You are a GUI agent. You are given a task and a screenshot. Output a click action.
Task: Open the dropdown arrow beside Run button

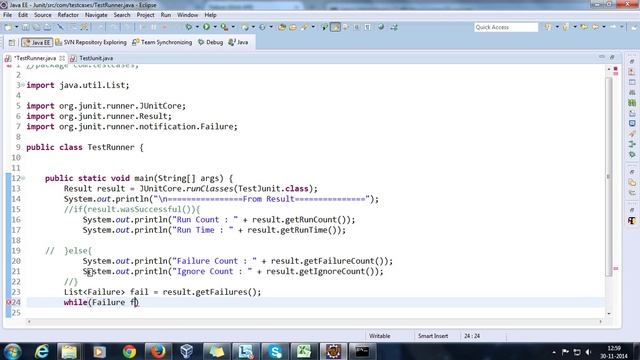tap(215, 27)
